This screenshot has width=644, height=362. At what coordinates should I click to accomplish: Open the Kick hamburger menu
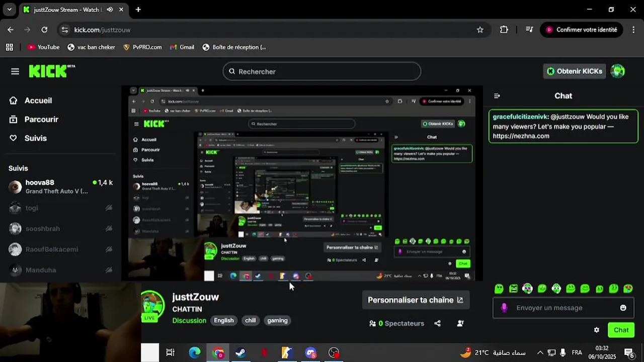click(x=15, y=71)
